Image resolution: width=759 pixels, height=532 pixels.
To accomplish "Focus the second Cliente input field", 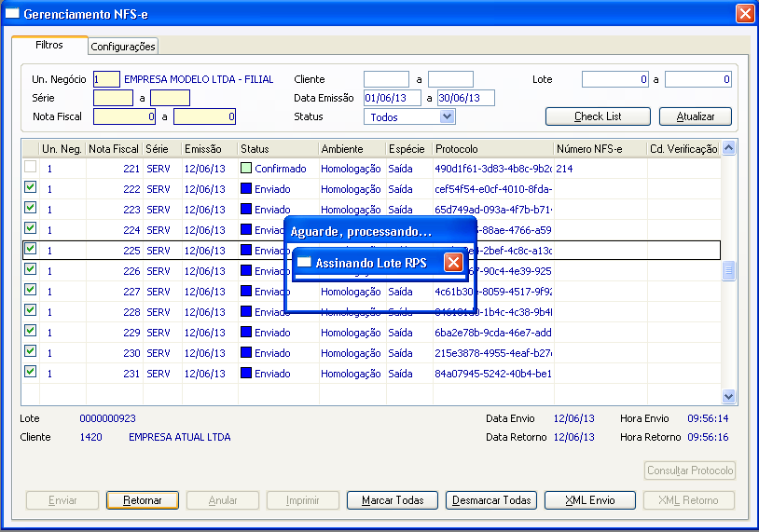I will [x=450, y=79].
